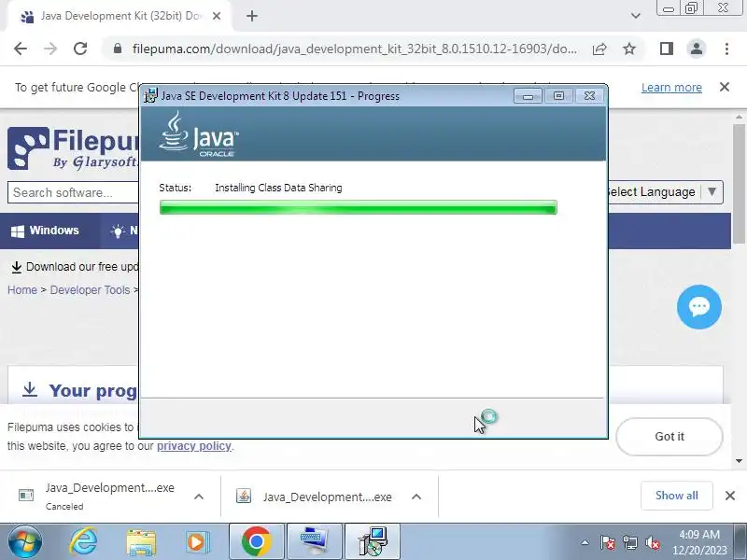Minimize the Java SE Development Kit dialog
Viewport: 747px width, 560px height.
[528, 96]
